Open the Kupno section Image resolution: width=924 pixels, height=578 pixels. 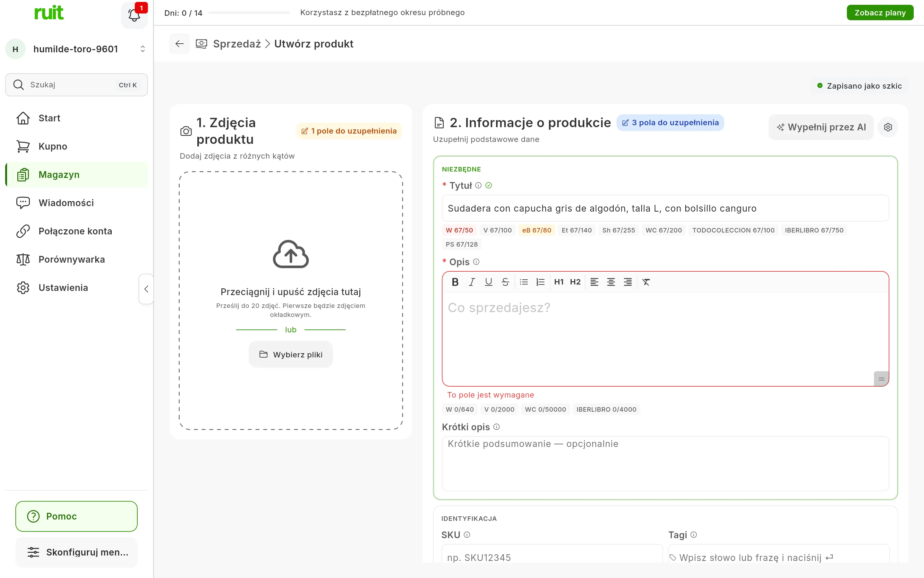[77, 146]
